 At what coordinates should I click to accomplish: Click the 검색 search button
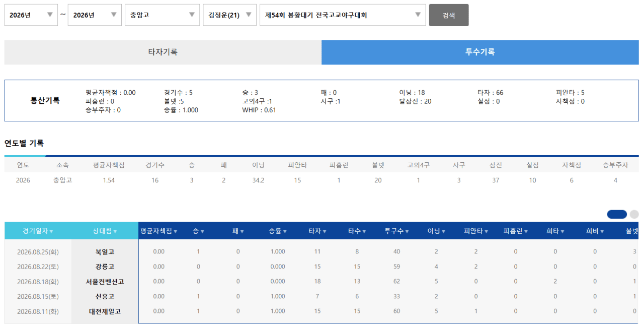click(x=449, y=15)
